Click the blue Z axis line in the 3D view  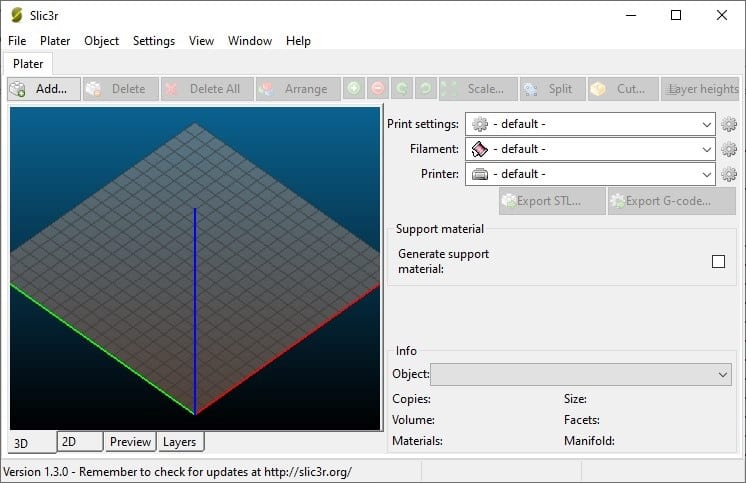point(195,311)
